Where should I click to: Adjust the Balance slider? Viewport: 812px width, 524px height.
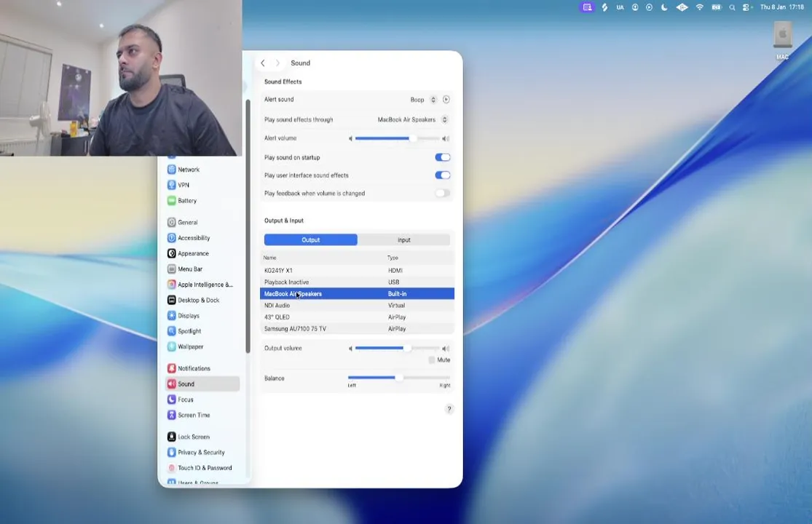coord(399,378)
